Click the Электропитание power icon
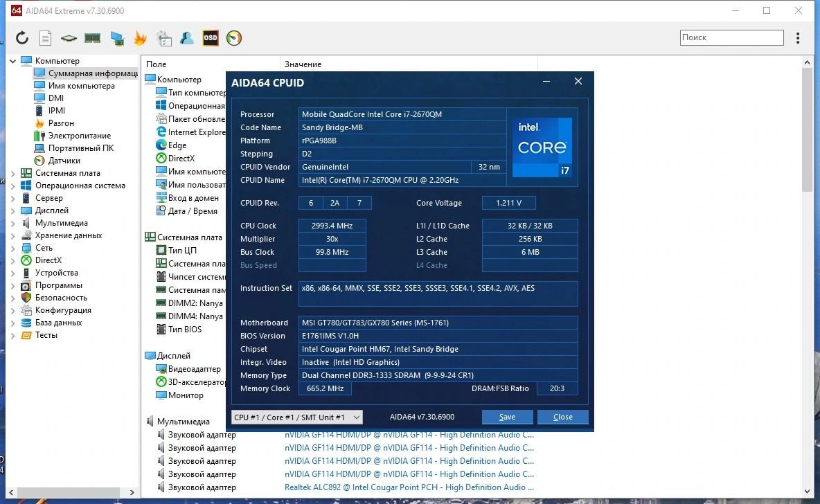820x504 pixels. pos(39,136)
